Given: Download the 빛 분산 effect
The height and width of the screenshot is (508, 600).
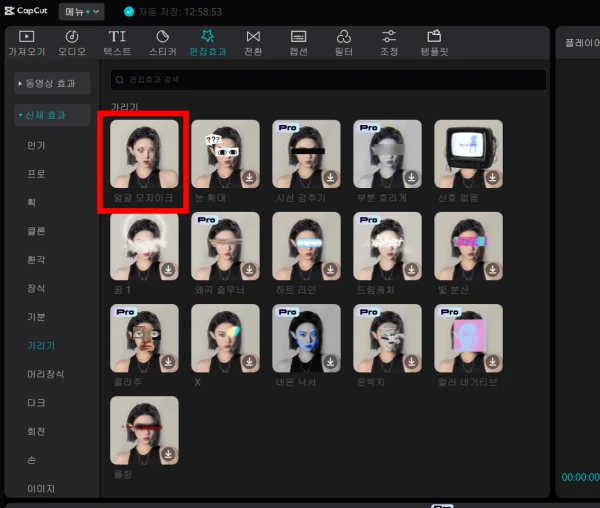Looking at the screenshot, I should (492, 270).
